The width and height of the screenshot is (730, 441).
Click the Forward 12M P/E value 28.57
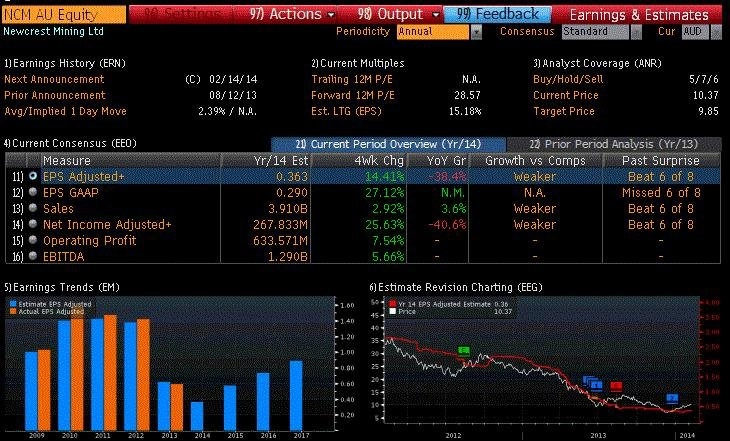(x=467, y=95)
